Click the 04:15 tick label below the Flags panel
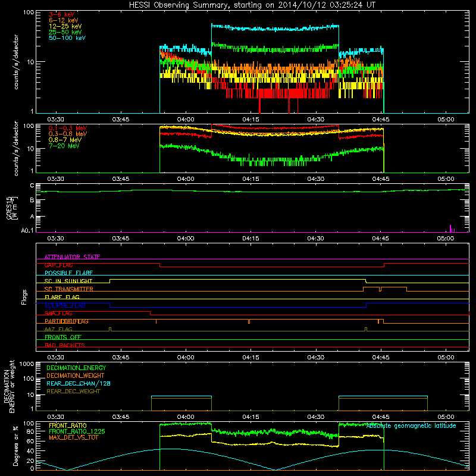Screen dimensions: 476x476 [250, 358]
